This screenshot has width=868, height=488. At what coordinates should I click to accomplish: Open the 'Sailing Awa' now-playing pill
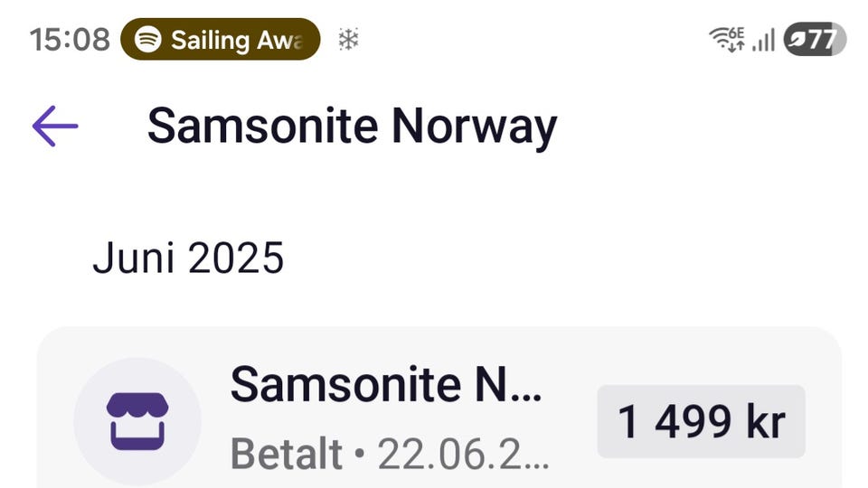click(220, 40)
